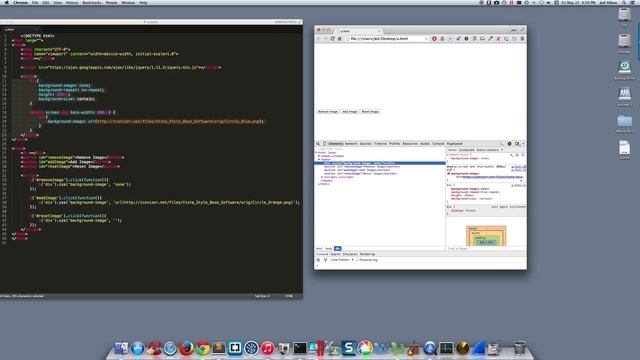Reload the page in Chrome
The height and width of the screenshot is (360, 640).
click(x=333, y=39)
